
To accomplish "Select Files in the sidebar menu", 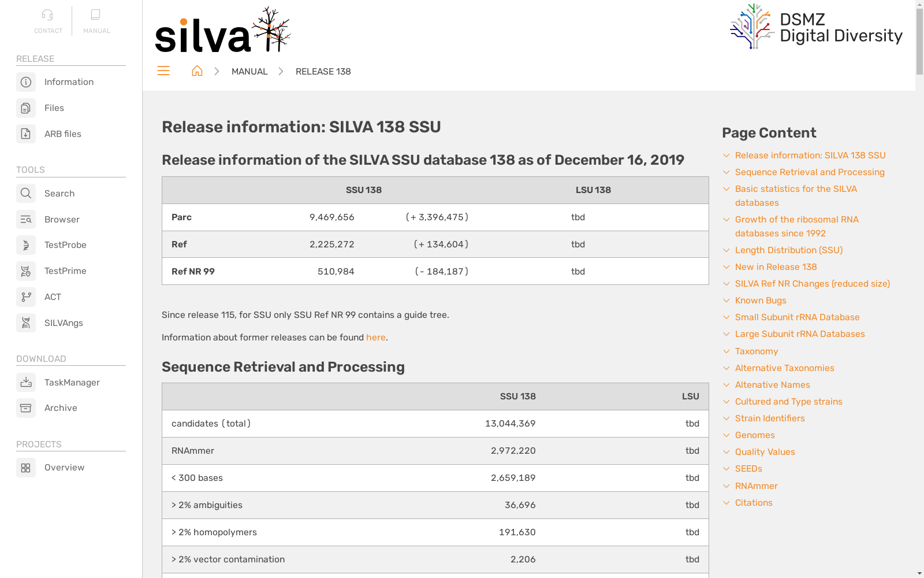I will tap(54, 108).
